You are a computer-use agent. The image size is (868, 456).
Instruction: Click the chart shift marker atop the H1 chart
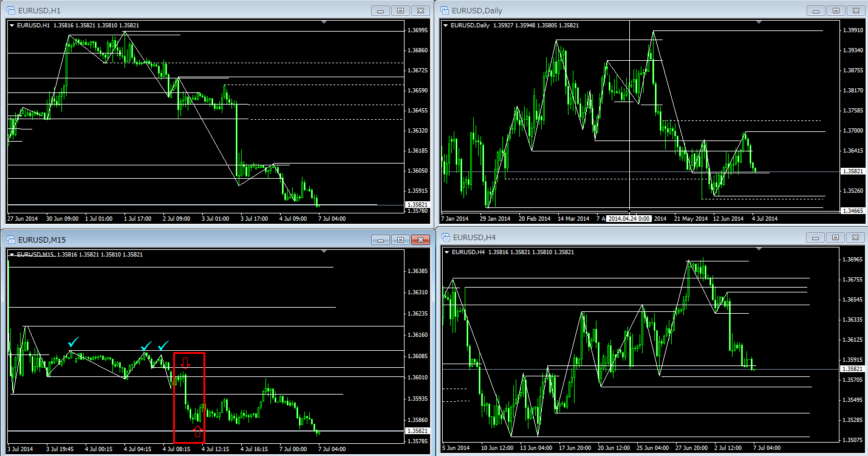(x=324, y=22)
